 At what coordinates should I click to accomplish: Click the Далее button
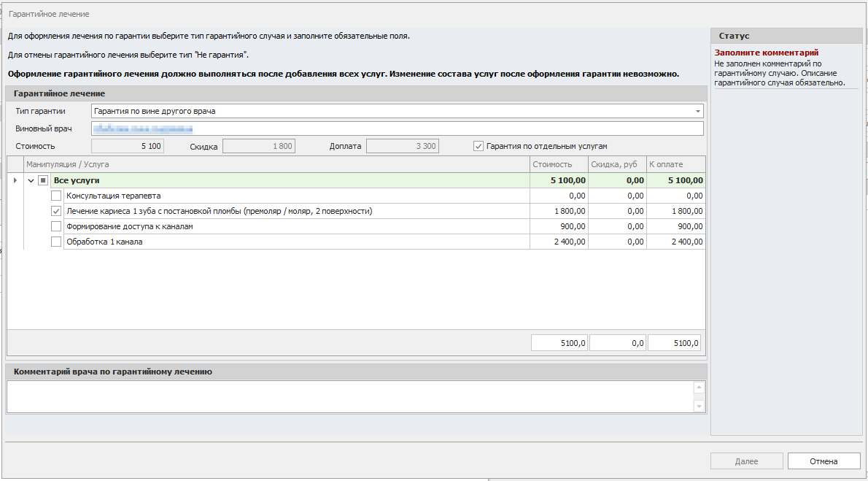pos(746,461)
